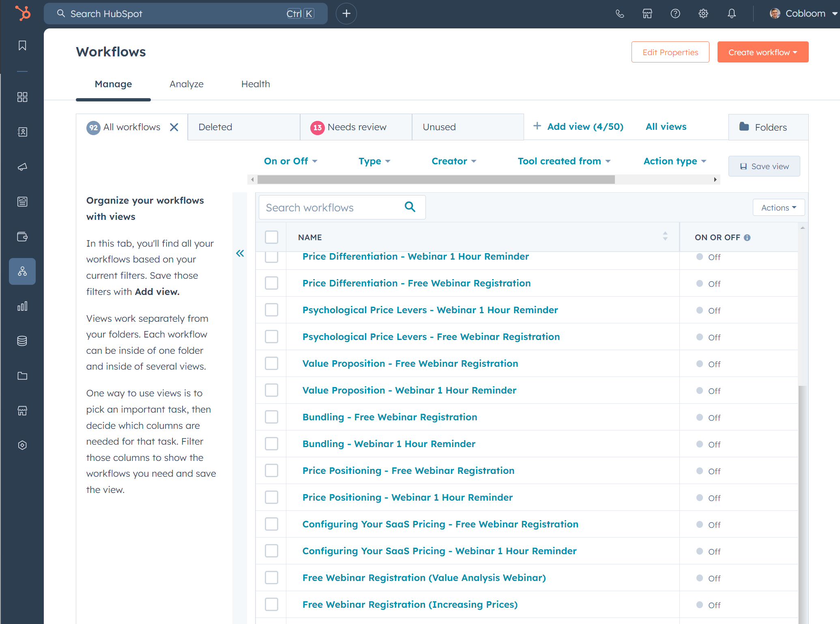This screenshot has height=624, width=840.
Task: Open the Creator filter dropdown
Action: click(453, 161)
